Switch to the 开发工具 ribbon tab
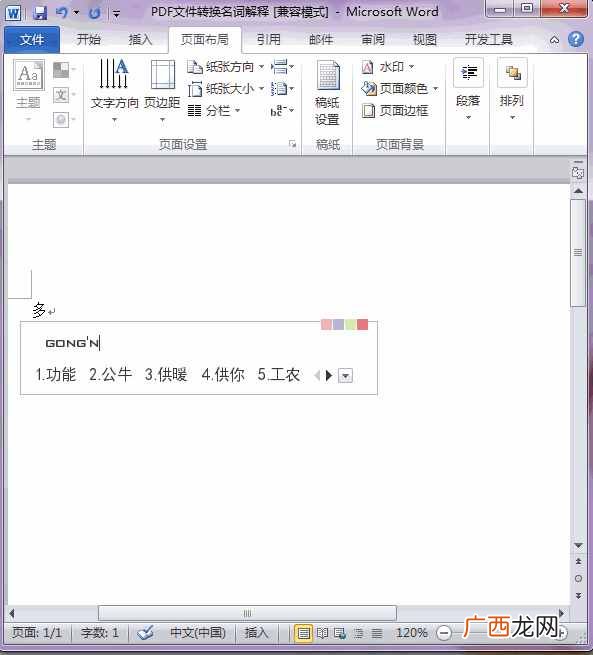 489,40
